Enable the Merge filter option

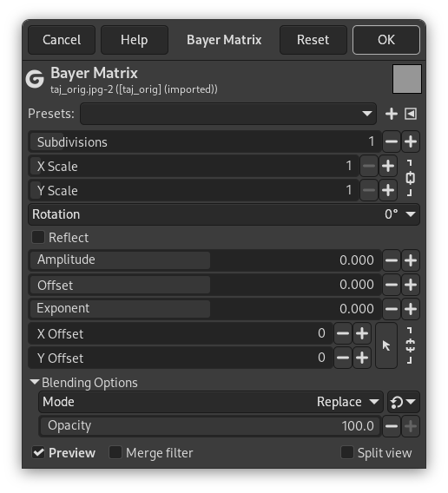(x=115, y=453)
